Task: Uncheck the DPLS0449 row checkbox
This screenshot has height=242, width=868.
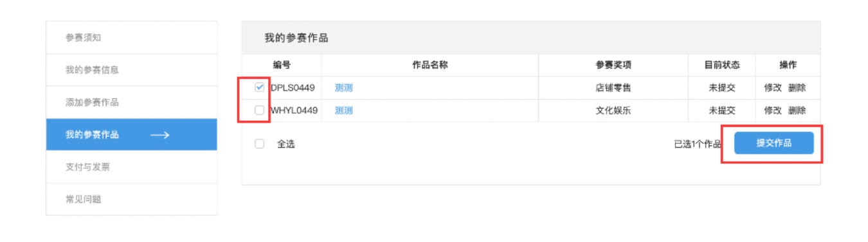Action: pos(260,88)
